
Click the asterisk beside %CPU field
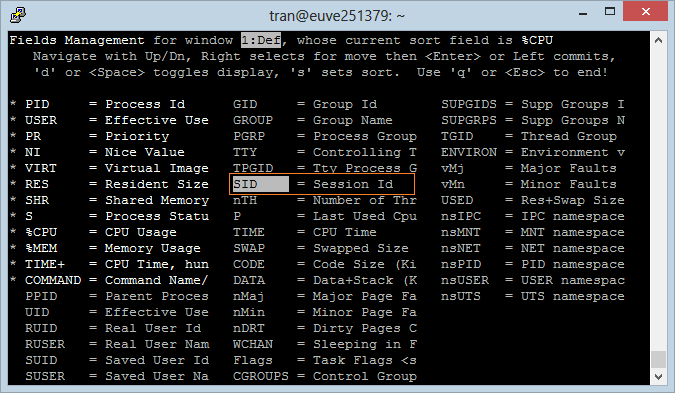tap(13, 232)
